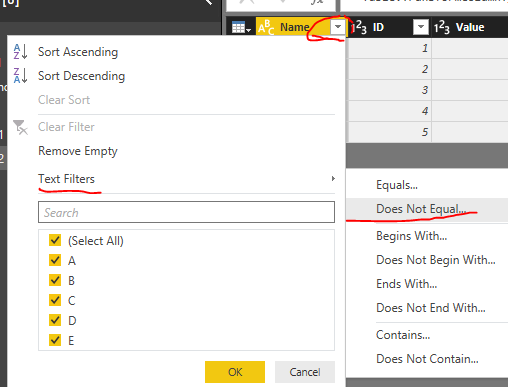Click the Sort Descending Z-A icon
Image resolution: width=508 pixels, height=387 pixels.
point(20,76)
